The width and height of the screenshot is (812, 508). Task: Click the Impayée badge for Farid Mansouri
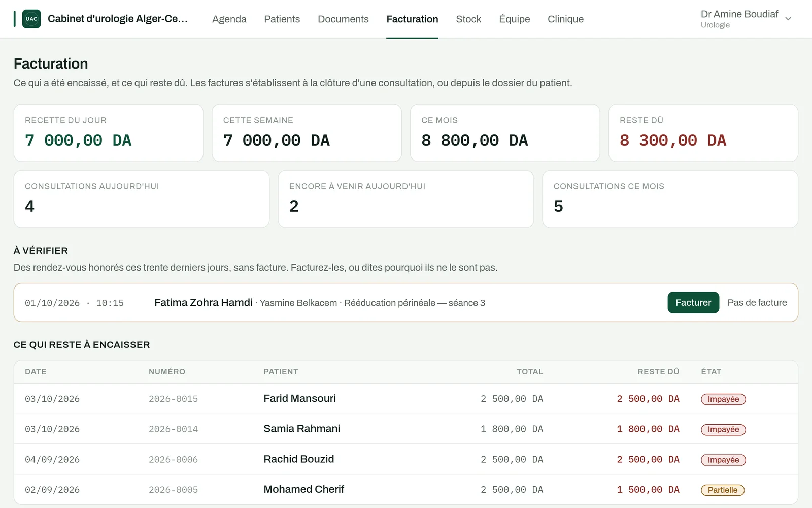[723, 399]
